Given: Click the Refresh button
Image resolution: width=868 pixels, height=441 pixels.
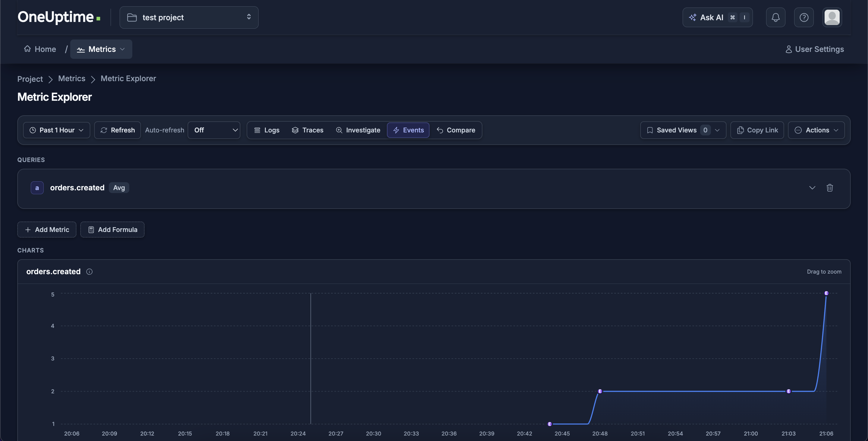Looking at the screenshot, I should point(117,130).
